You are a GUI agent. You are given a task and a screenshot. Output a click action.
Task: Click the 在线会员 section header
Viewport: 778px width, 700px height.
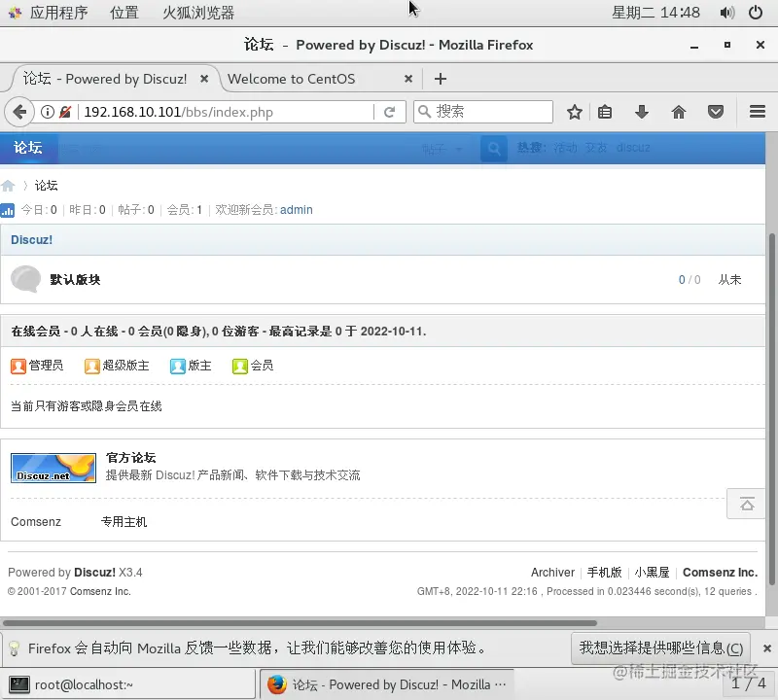point(382,331)
